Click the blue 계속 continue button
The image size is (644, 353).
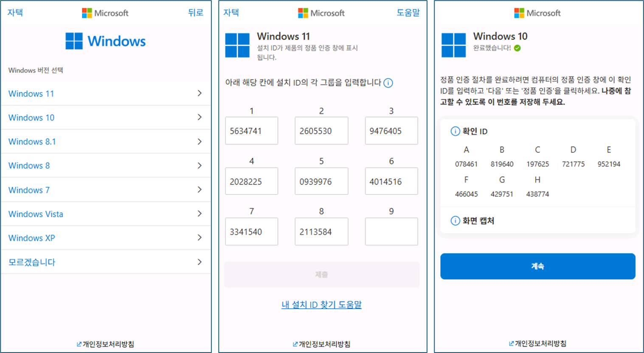tap(538, 266)
